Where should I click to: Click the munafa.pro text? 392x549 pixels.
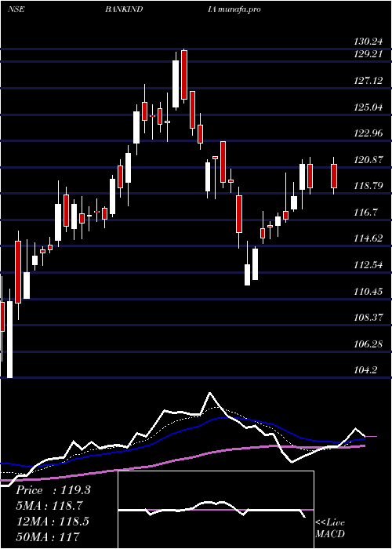(x=239, y=9)
